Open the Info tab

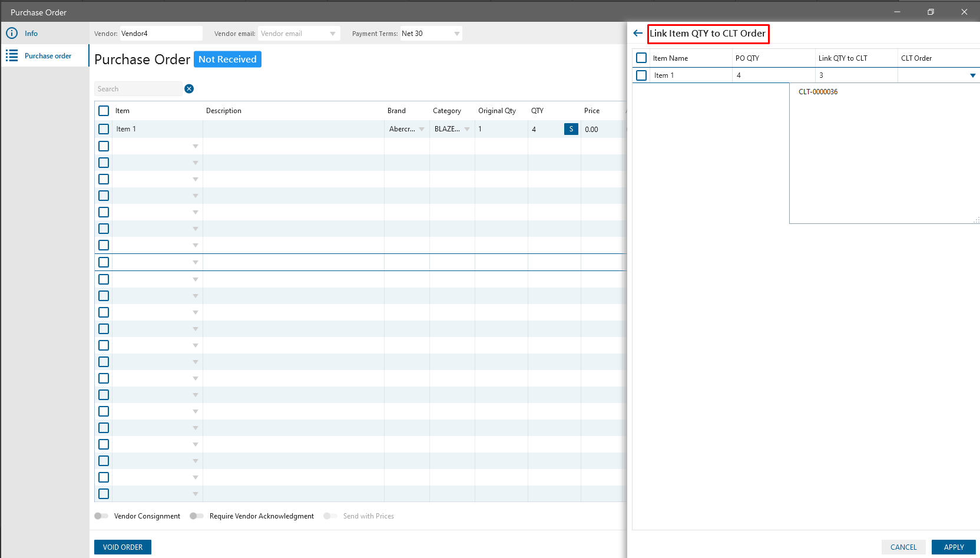(45, 34)
